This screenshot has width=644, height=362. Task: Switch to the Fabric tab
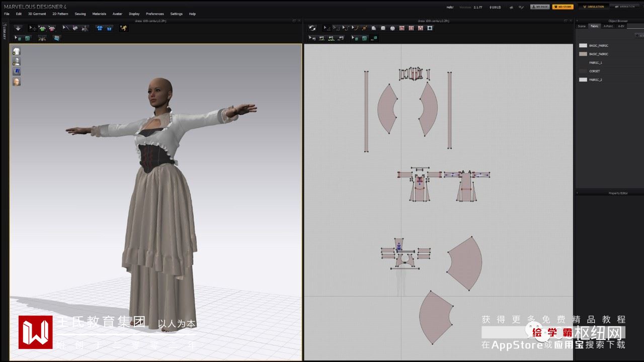pos(595,26)
